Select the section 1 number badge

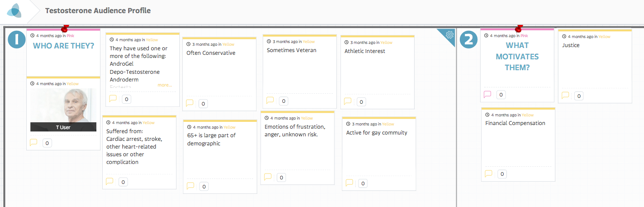pyautogui.click(x=17, y=39)
